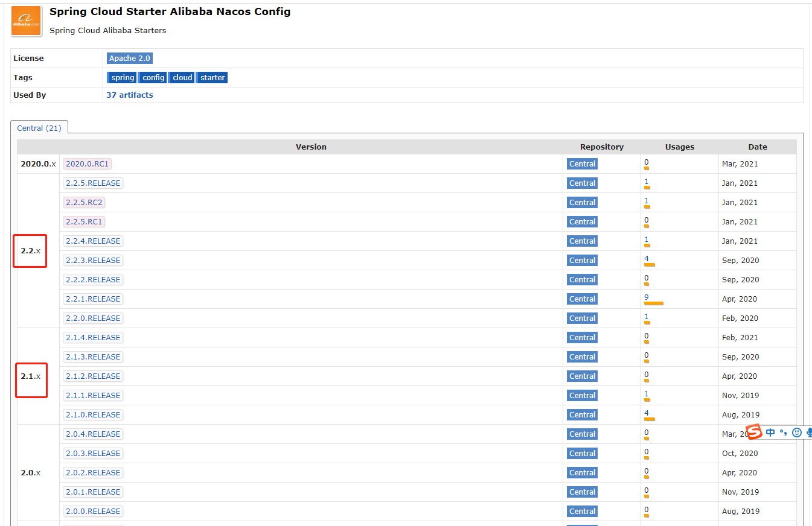Open version 2.2.5.RC2

(x=84, y=203)
